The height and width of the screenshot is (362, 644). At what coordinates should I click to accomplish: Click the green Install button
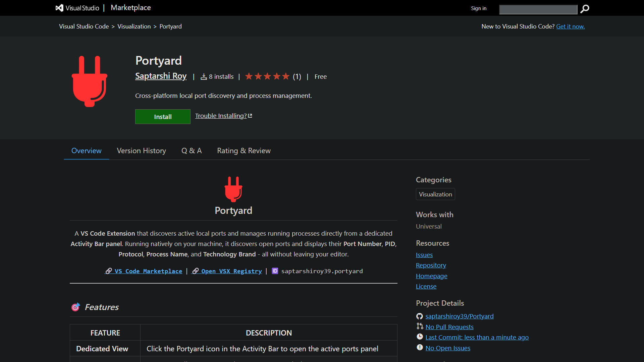tap(163, 117)
